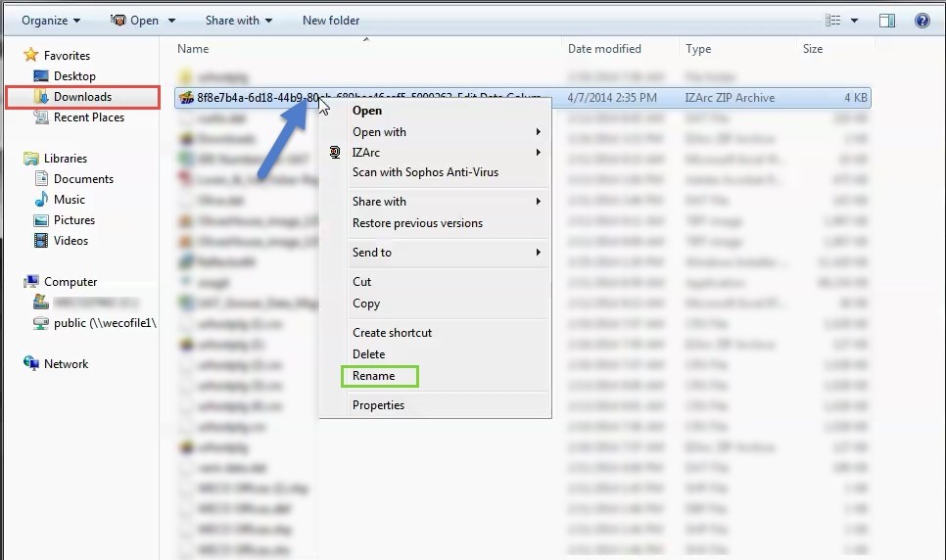Viewport: 946px width, 560px height.
Task: Click the change view icon
Action: click(833, 21)
